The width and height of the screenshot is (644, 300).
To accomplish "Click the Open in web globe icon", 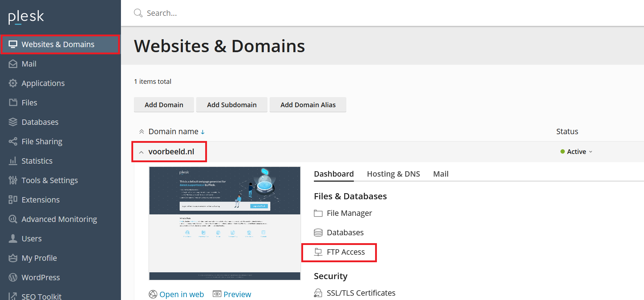I will (153, 294).
